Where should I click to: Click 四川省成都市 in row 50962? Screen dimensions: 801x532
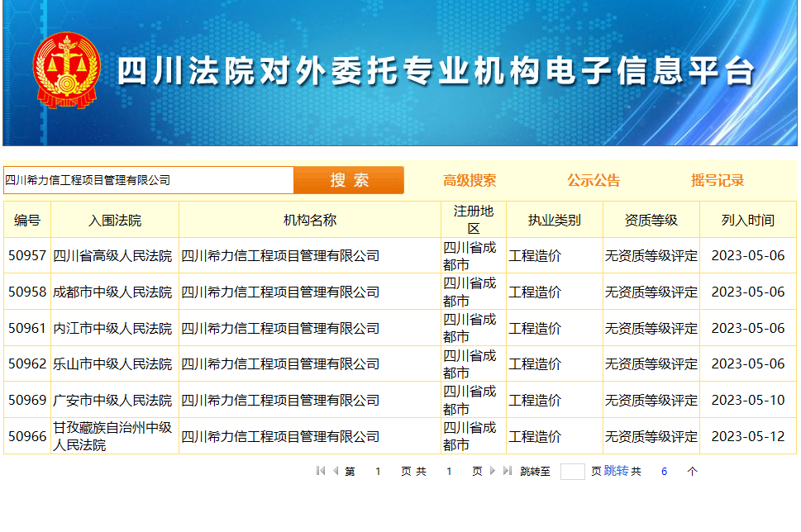click(x=470, y=364)
